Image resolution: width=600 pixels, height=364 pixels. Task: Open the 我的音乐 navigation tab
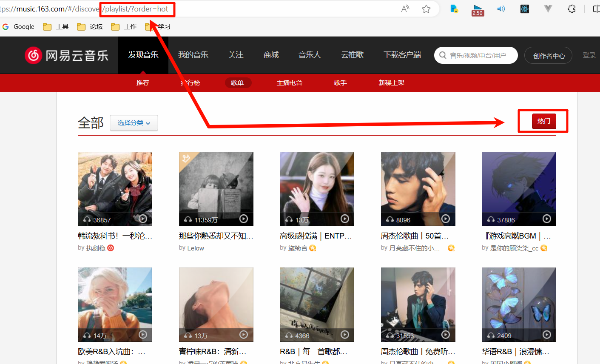click(193, 55)
